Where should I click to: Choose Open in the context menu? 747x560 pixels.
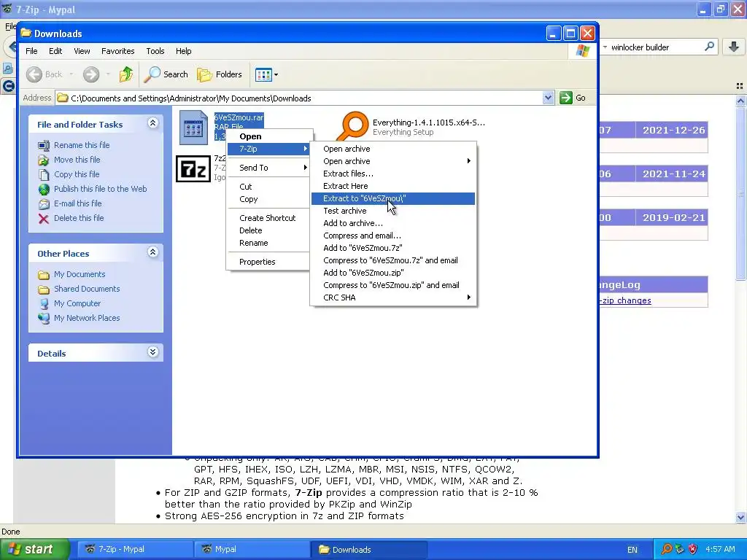268,136
